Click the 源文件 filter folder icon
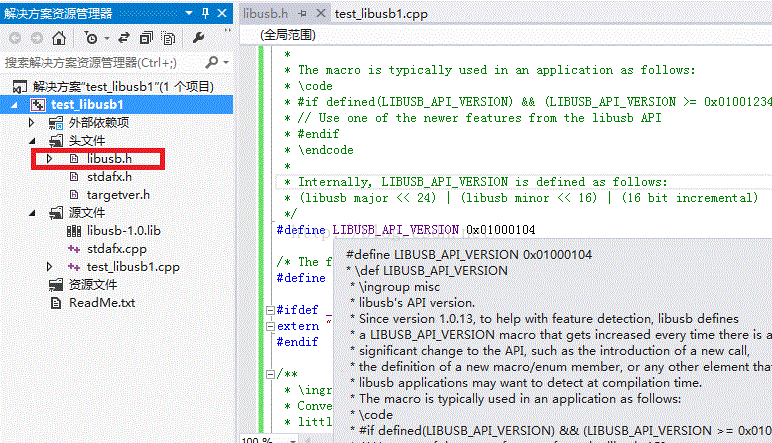This screenshot has width=772, height=443. 56,213
